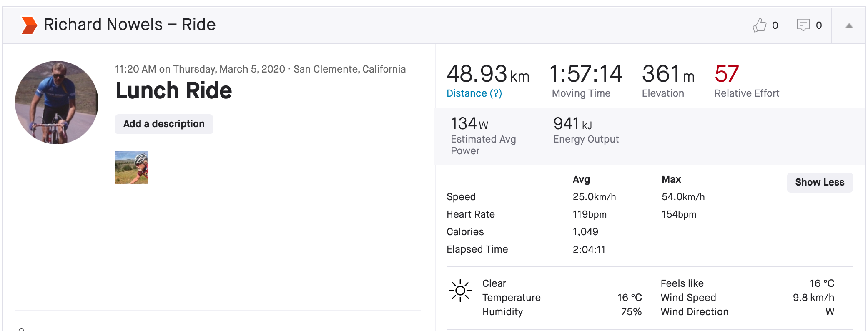
Task: Click the Lunch Ride activity title
Action: coord(173,91)
